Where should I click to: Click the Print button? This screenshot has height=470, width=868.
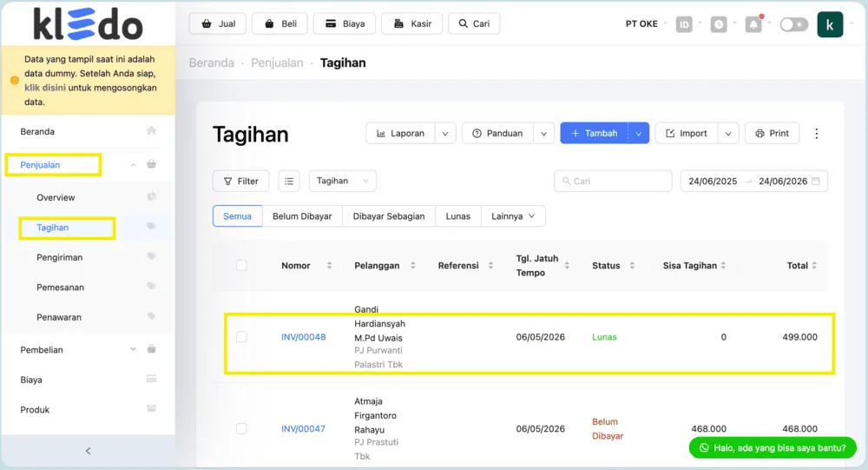click(773, 133)
